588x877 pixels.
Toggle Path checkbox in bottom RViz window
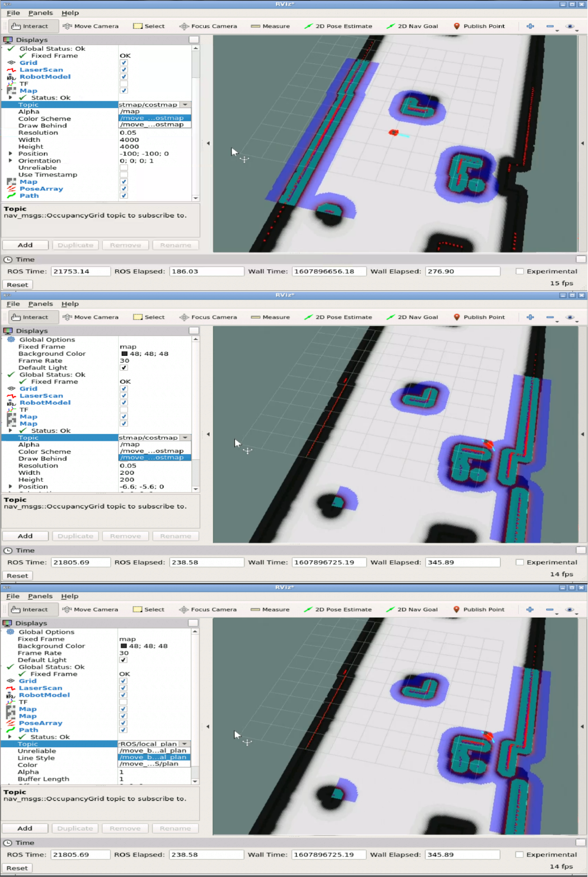coord(123,730)
